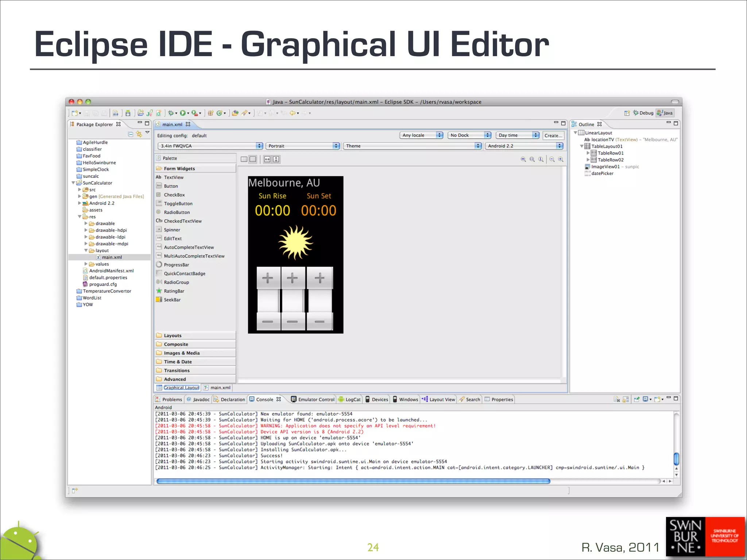Open the Problems tab
The width and height of the screenshot is (747, 560).
pyautogui.click(x=169, y=399)
